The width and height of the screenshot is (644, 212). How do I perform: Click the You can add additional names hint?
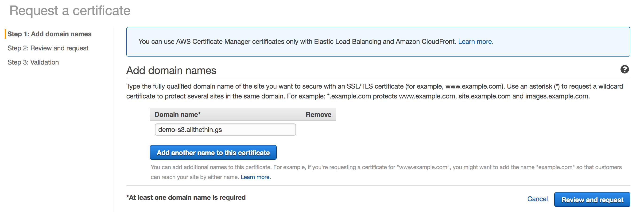click(386, 172)
